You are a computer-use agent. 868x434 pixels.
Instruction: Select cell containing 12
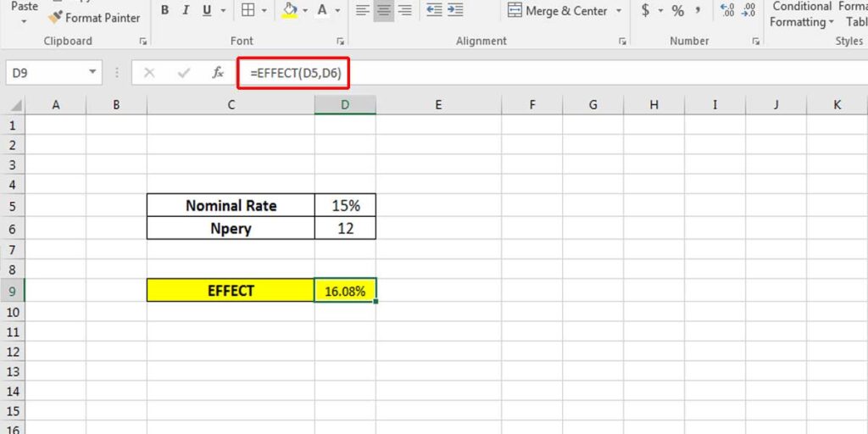pos(346,228)
